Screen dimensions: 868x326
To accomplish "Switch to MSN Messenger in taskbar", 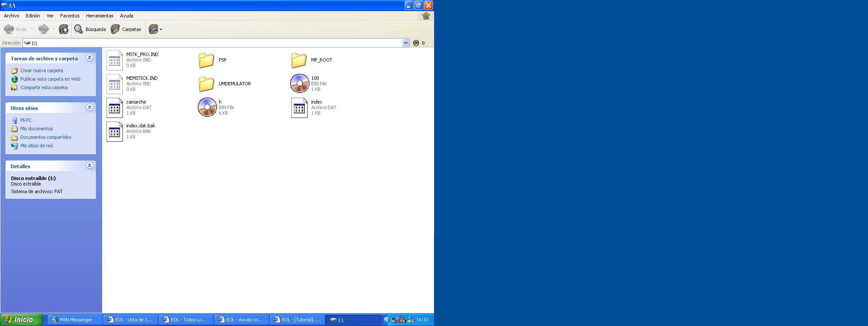I will [75, 320].
